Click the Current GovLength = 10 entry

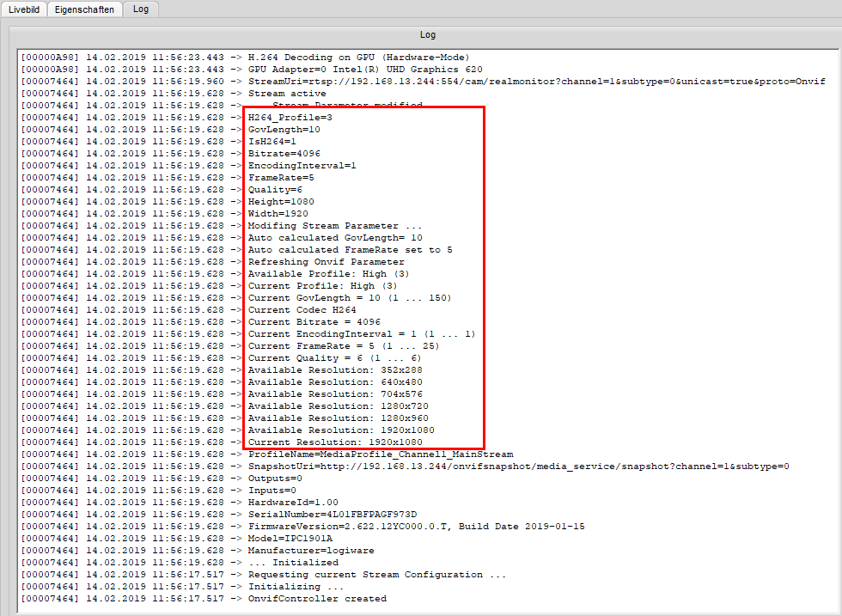349,298
